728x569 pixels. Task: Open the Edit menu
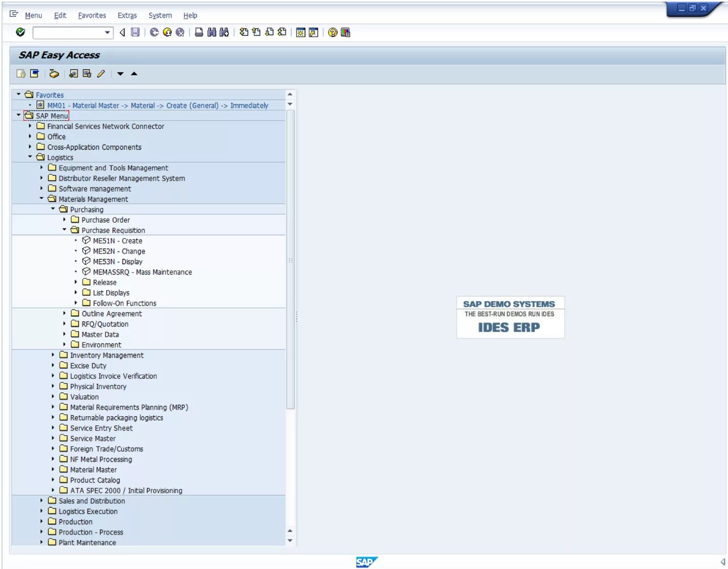pos(60,15)
